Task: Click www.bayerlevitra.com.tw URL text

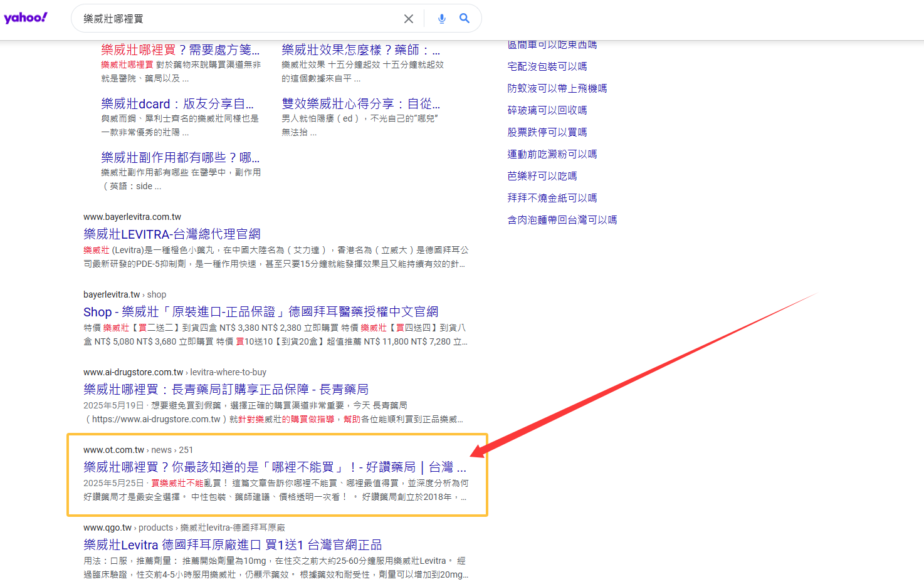Action: tap(132, 217)
